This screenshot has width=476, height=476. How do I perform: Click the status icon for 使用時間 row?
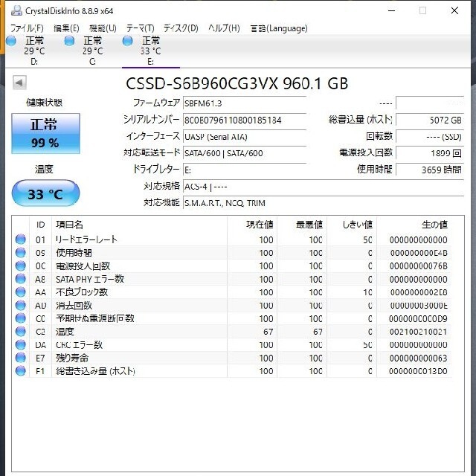click(21, 252)
